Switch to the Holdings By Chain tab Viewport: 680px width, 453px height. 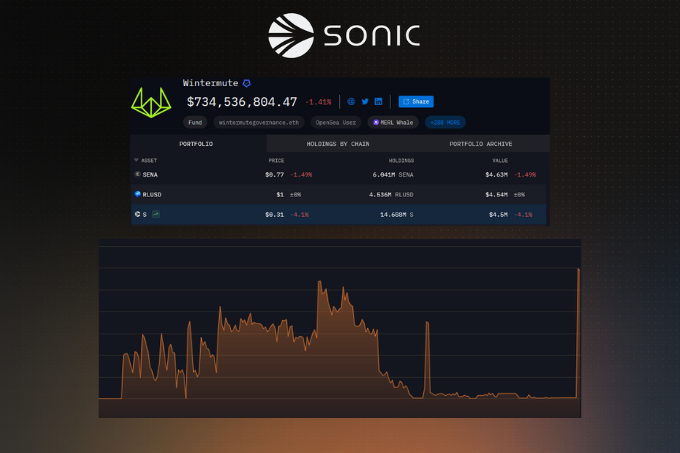338,144
